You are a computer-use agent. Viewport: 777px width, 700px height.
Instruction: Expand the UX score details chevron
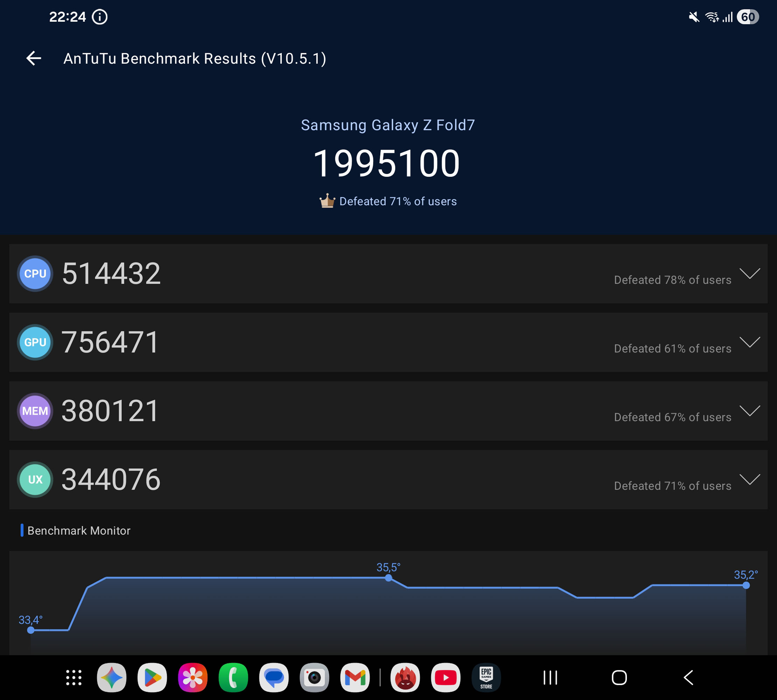pos(750,479)
